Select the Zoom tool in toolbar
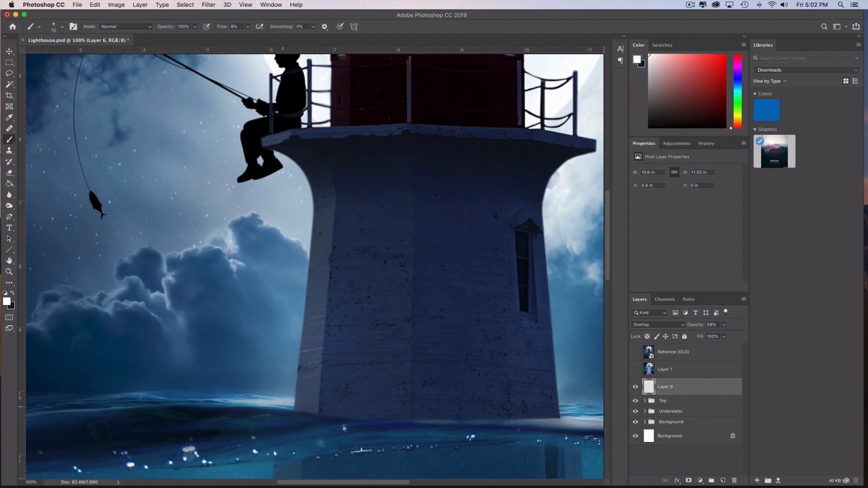 pos(9,271)
